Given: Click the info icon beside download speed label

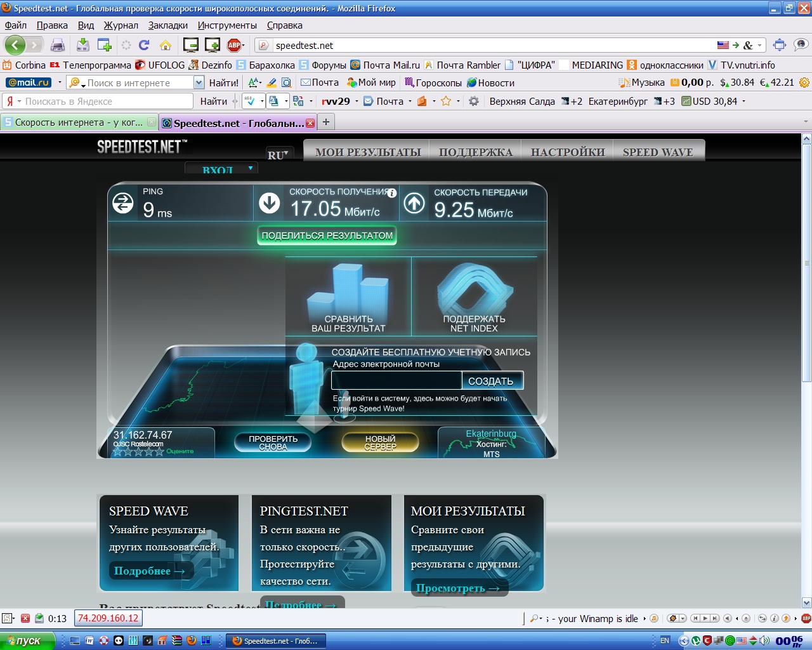Looking at the screenshot, I should point(392,193).
